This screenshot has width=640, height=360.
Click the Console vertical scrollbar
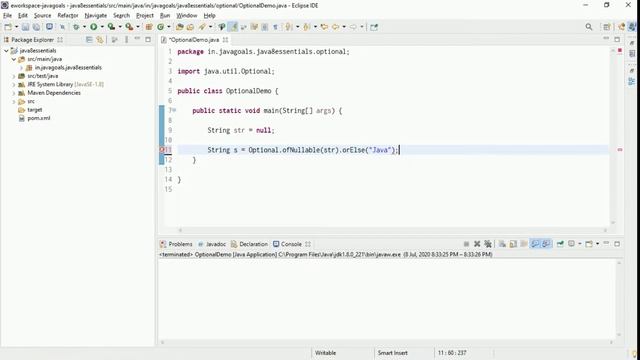coord(619,299)
